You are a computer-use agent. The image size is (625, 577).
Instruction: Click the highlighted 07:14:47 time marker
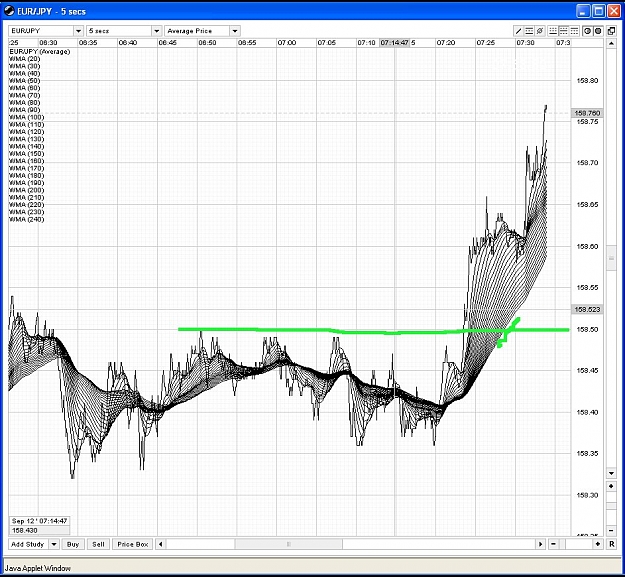(395, 43)
